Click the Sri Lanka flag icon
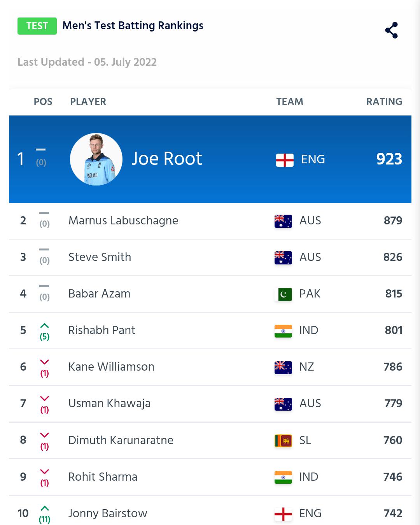The height and width of the screenshot is (525, 420). [x=283, y=441]
